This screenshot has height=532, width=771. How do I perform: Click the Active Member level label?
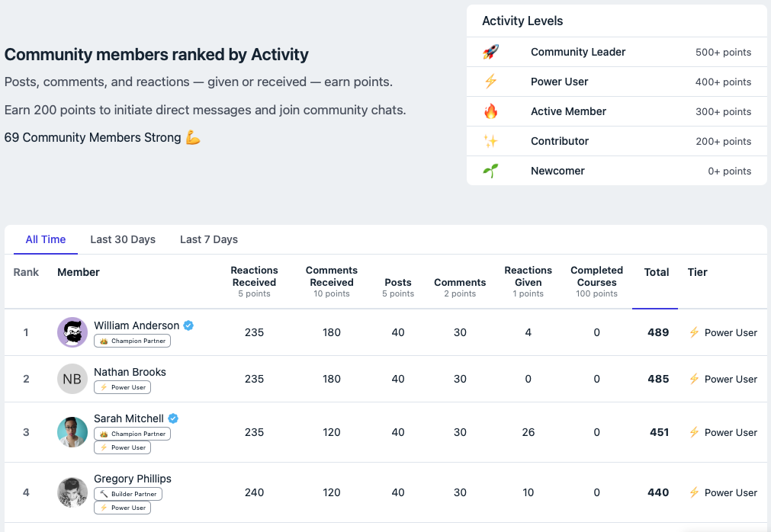(x=568, y=111)
